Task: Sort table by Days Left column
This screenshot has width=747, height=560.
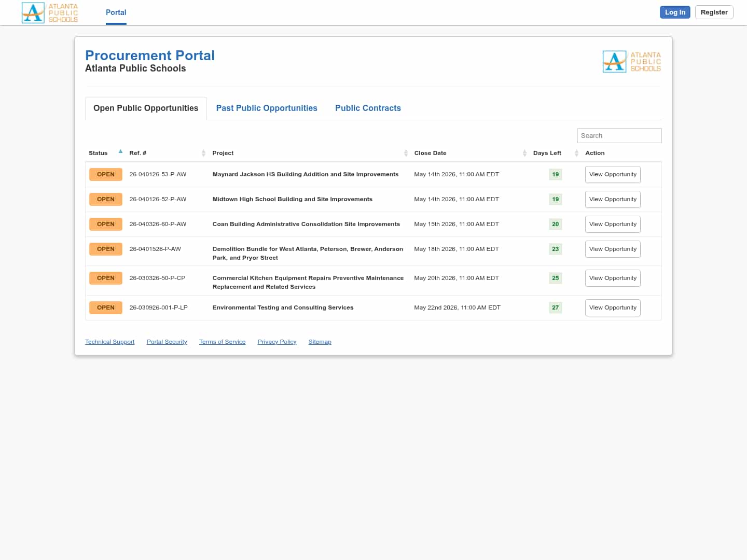Action: pos(576,153)
